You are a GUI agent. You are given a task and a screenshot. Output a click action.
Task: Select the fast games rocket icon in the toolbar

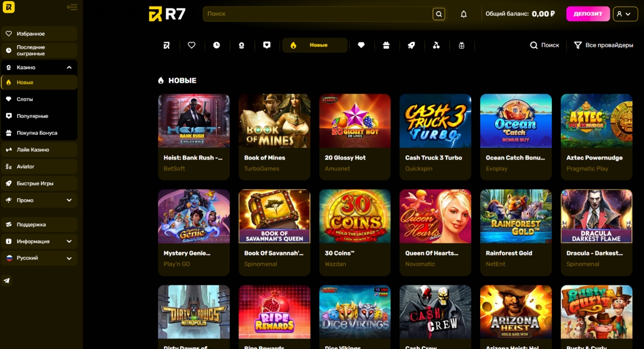tap(411, 45)
